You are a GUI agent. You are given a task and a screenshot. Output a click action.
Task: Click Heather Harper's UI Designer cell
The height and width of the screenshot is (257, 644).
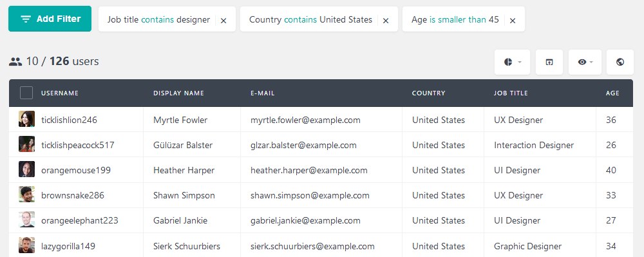click(517, 170)
